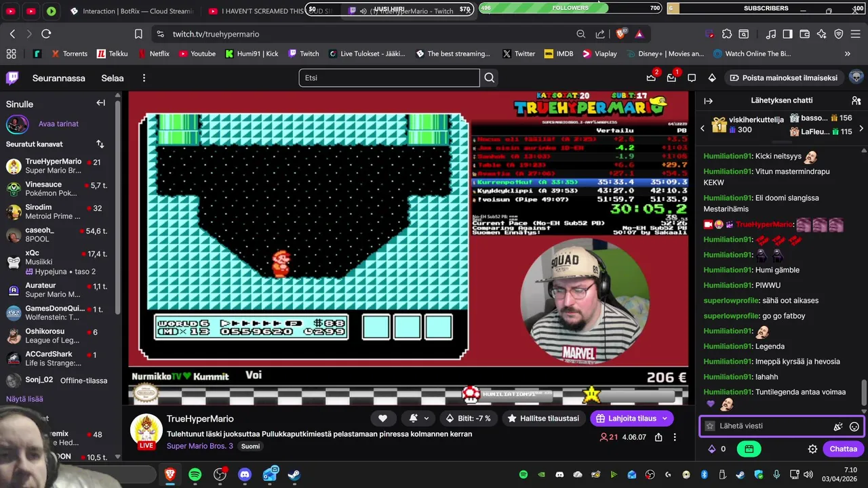Screen dimensions: 868x488
Task: Open Brave Rewards triangle icon
Action: click(639, 34)
